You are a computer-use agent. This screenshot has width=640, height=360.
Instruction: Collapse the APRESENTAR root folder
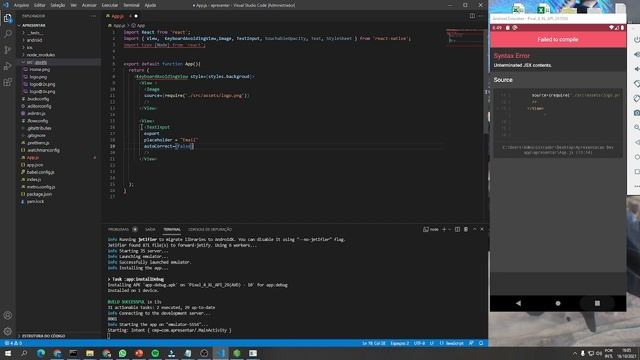33,25
